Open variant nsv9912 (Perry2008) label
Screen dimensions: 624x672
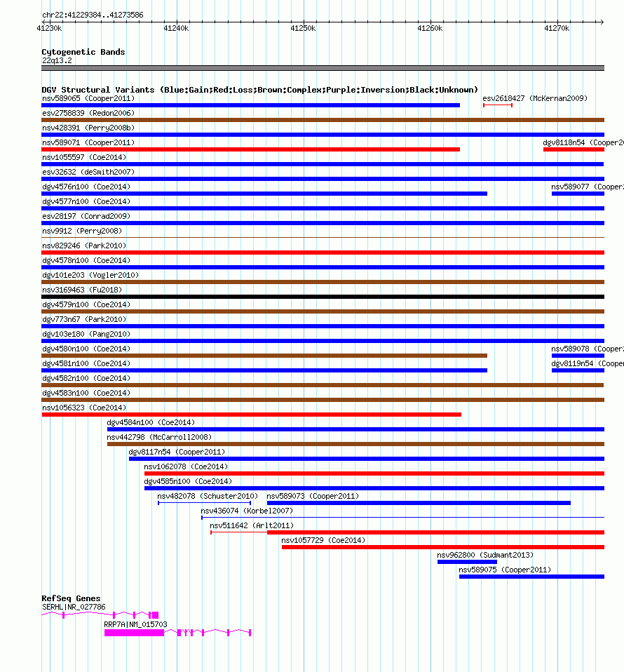[82, 231]
